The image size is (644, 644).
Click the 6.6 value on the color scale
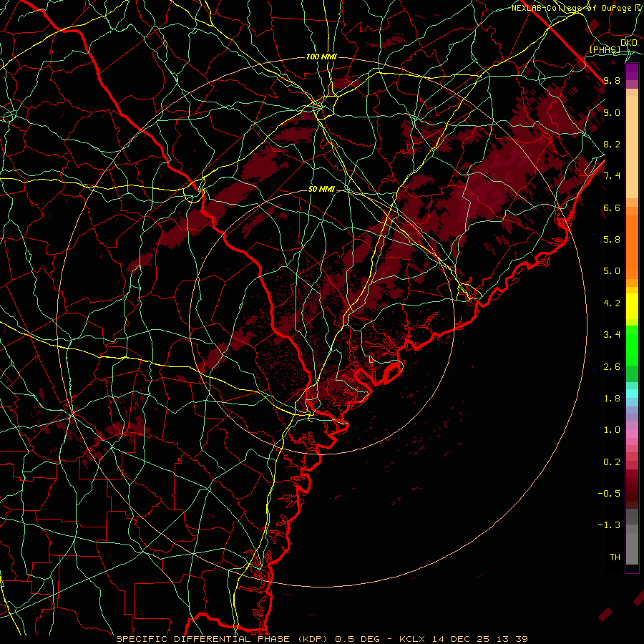[x=612, y=208]
